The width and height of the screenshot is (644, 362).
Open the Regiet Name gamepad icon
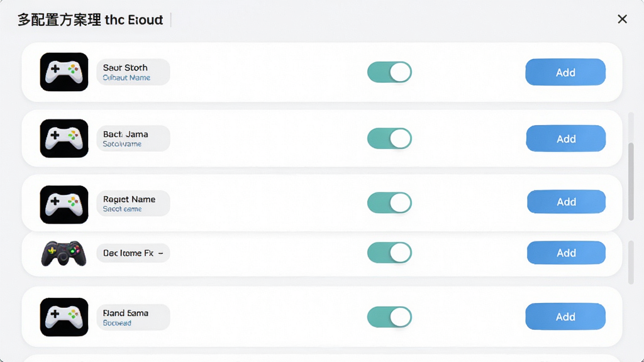point(64,204)
